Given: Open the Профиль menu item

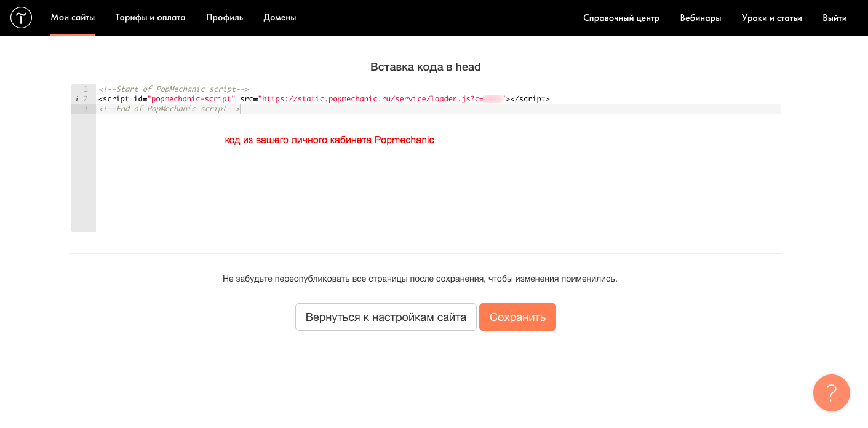Looking at the screenshot, I should [x=225, y=18].
